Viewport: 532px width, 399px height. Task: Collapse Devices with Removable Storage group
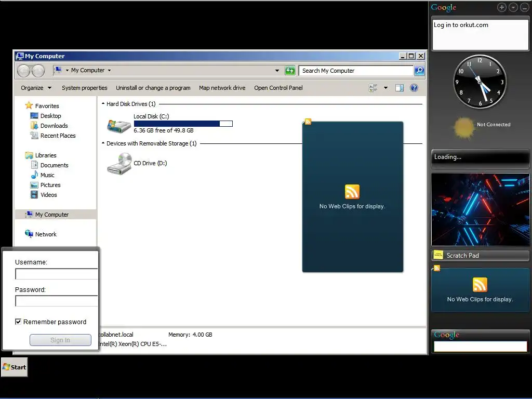103,143
